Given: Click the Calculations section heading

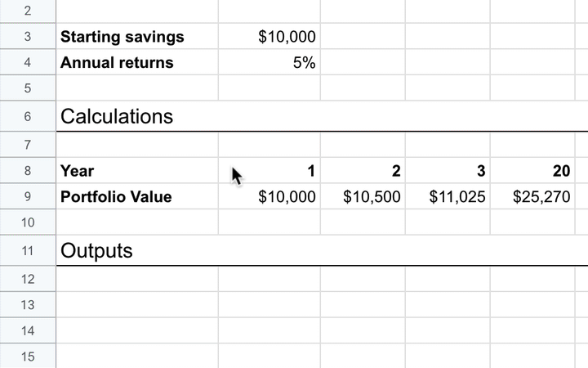Looking at the screenshot, I should click(x=117, y=116).
